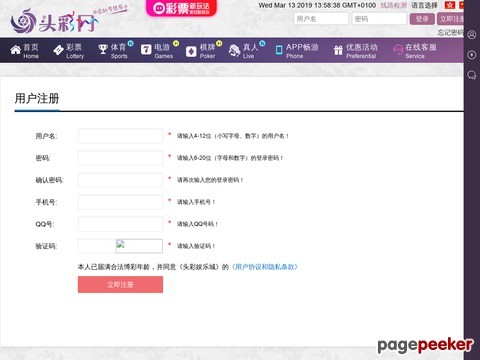The width and height of the screenshot is (480, 360).
Task: Click the 请输入验证码 hint text
Action: pyautogui.click(x=196, y=246)
